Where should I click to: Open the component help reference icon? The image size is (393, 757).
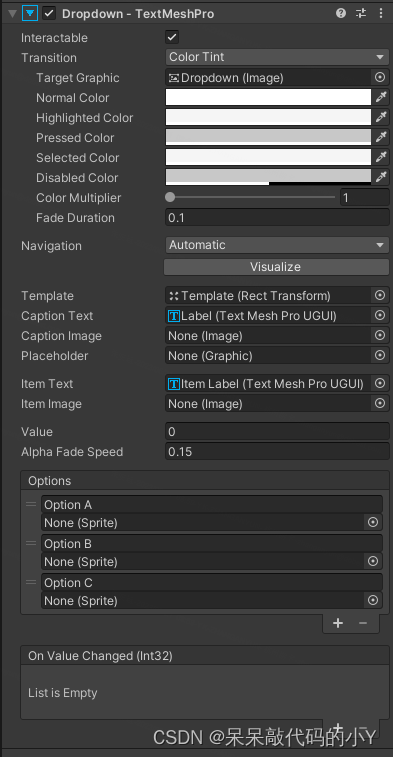341,14
